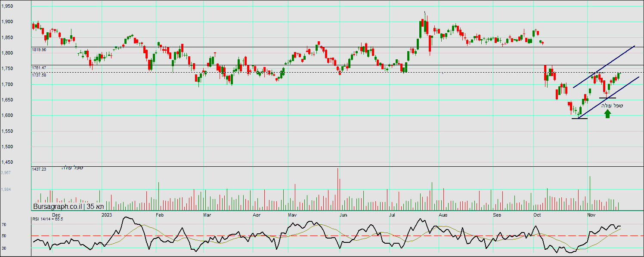644x257 pixels.
Task: Select the Oct month label
Action: coord(537,214)
